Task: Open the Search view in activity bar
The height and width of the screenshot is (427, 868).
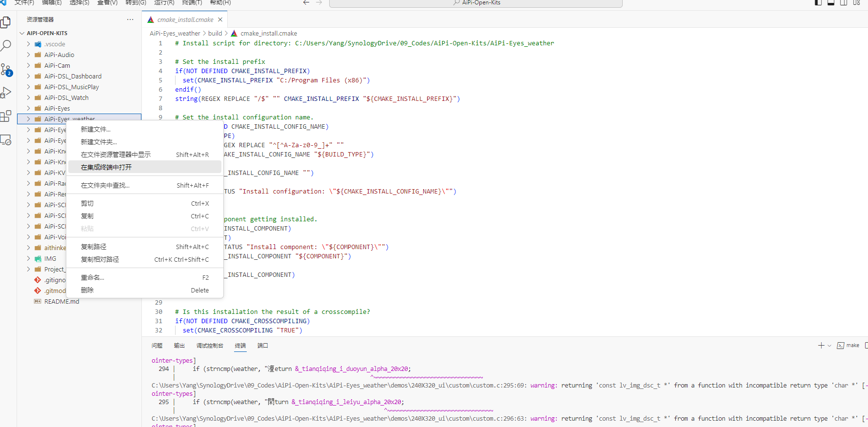Action: click(6, 46)
